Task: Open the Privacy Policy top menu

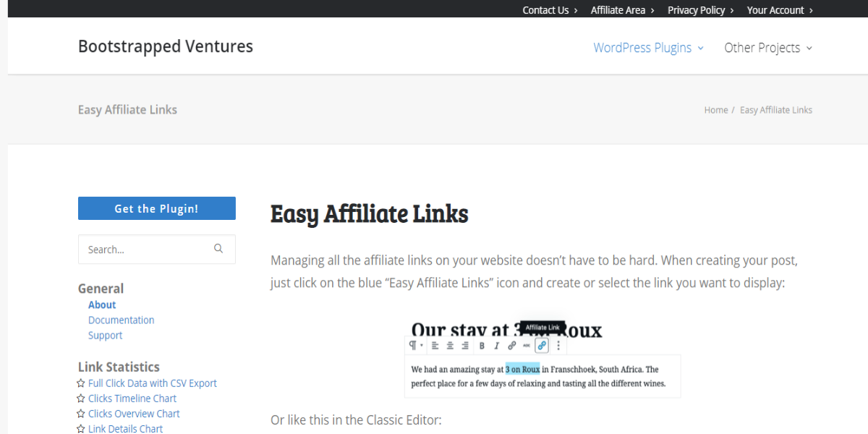Action: [701, 10]
